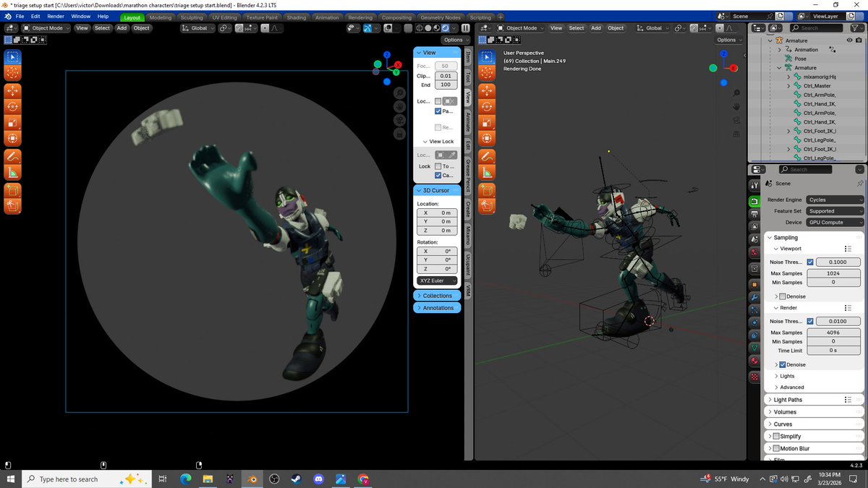Open the Device GPU Compute dropdown

tap(835, 222)
